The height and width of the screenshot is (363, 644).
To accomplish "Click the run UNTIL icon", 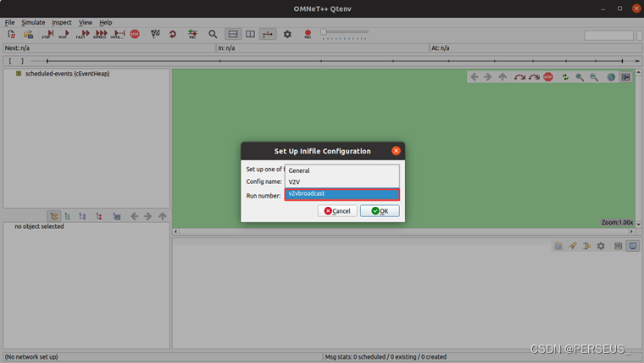I will tap(119, 35).
